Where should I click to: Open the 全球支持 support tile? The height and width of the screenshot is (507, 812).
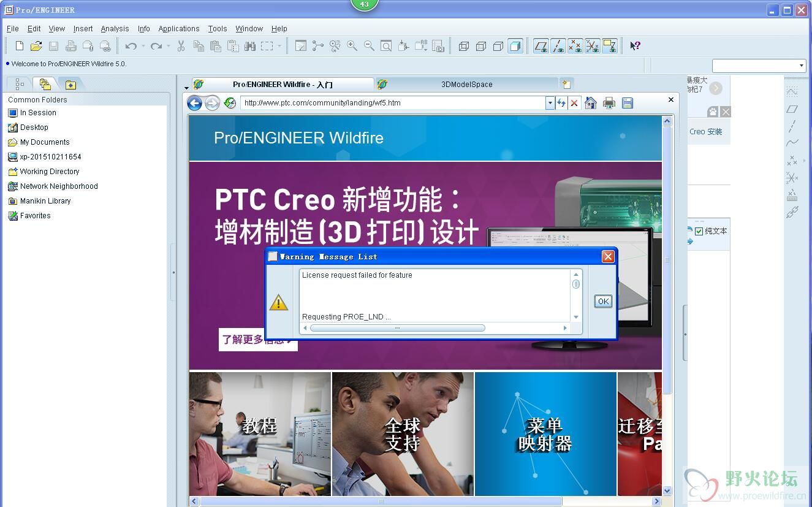(403, 434)
